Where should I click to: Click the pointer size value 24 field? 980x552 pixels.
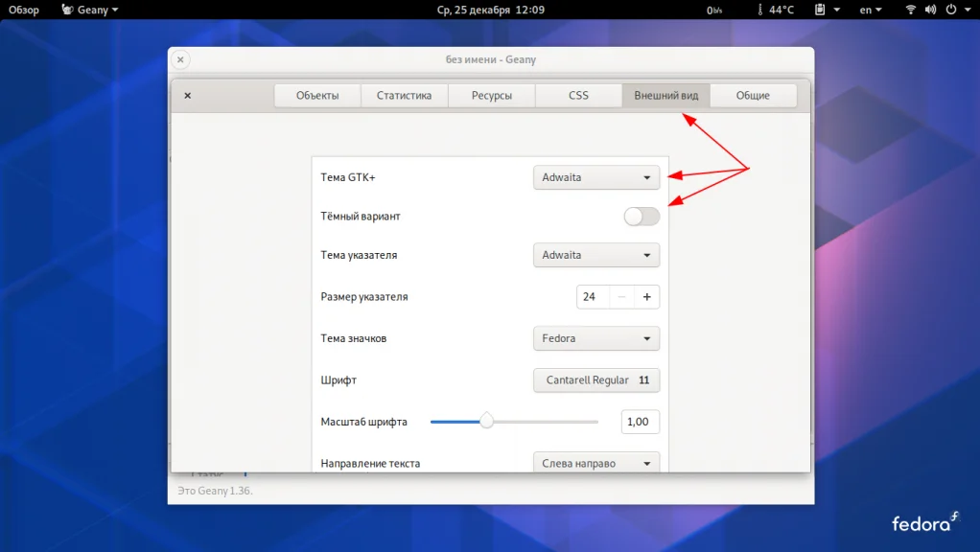tap(593, 297)
